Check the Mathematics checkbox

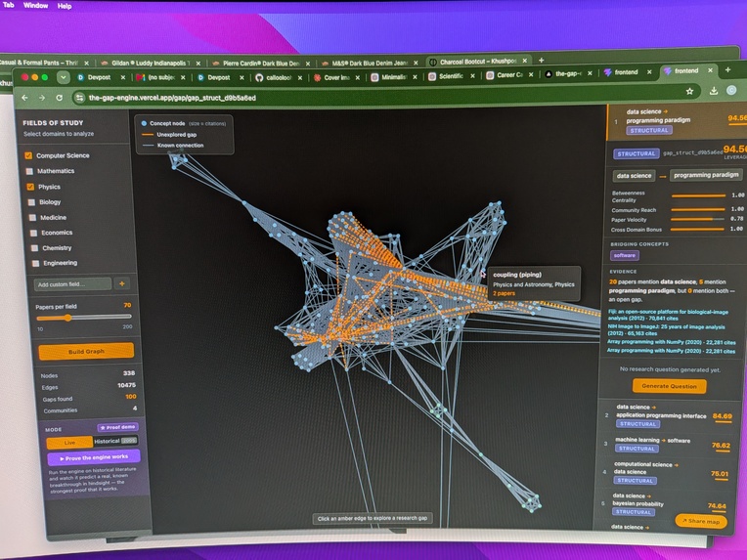click(x=29, y=171)
